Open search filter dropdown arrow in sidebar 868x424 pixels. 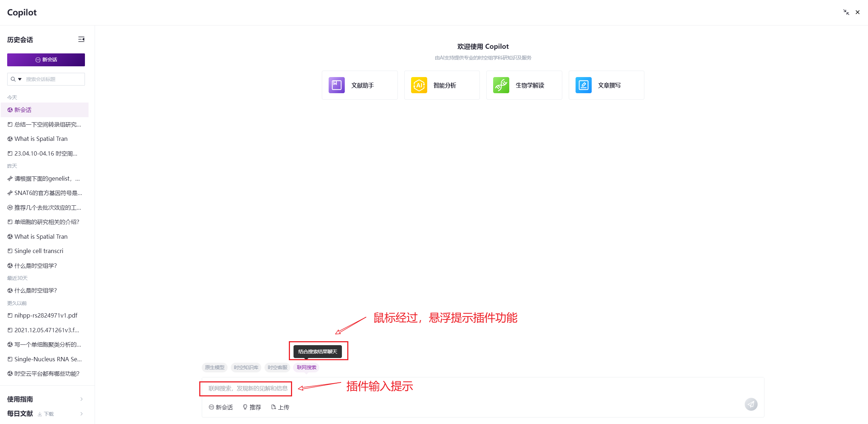(20, 79)
